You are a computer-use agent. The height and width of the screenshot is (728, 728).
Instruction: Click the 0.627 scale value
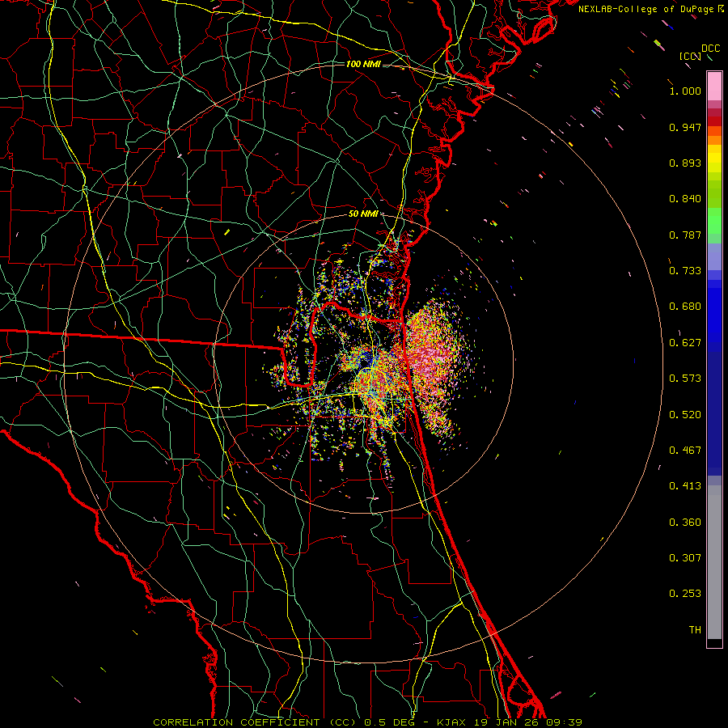pyautogui.click(x=685, y=343)
